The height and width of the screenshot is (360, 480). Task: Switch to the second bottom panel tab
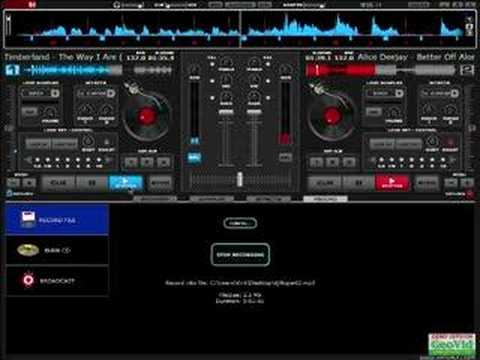pos(212,199)
